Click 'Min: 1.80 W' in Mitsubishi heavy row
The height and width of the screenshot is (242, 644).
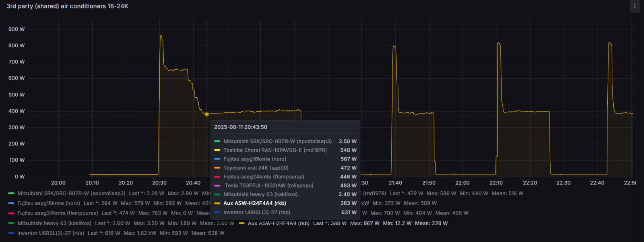point(182,223)
